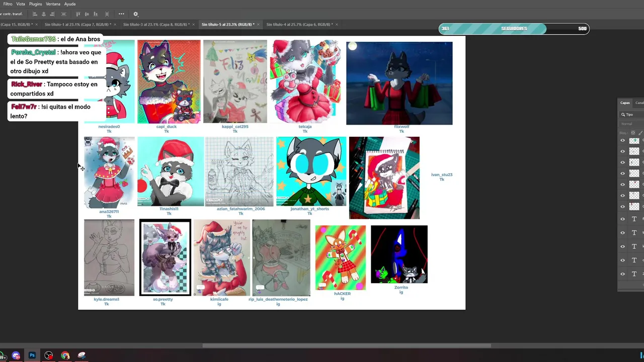This screenshot has width=644, height=362.
Task: Click the search magnifier in Capas filter
Action: 623,115
